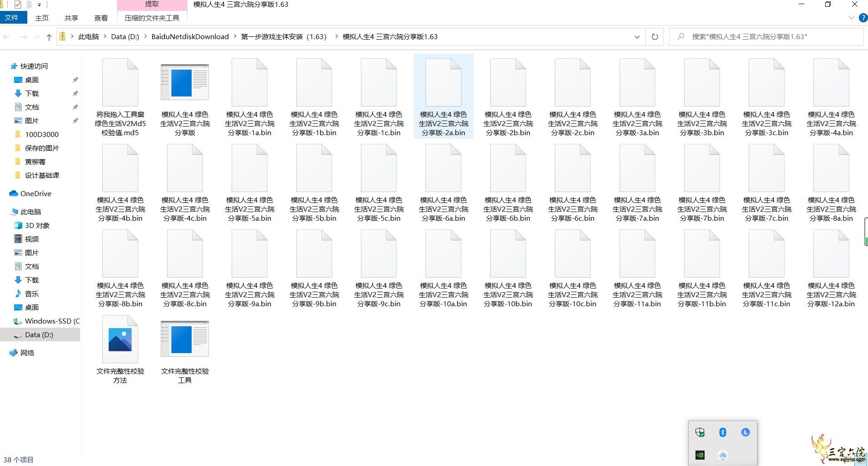This screenshot has height=466, width=868.
Task: Open recent locations dropdown arrow
Action: [37, 37]
